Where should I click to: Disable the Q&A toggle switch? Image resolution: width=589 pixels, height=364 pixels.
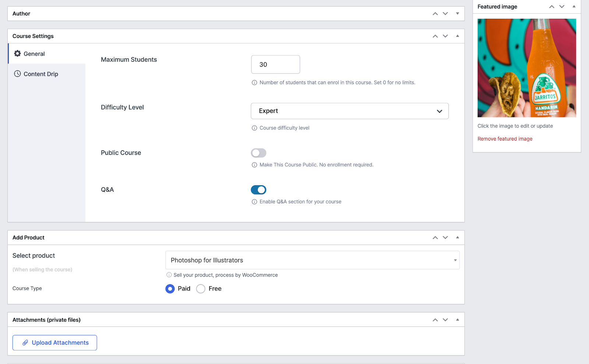[258, 190]
